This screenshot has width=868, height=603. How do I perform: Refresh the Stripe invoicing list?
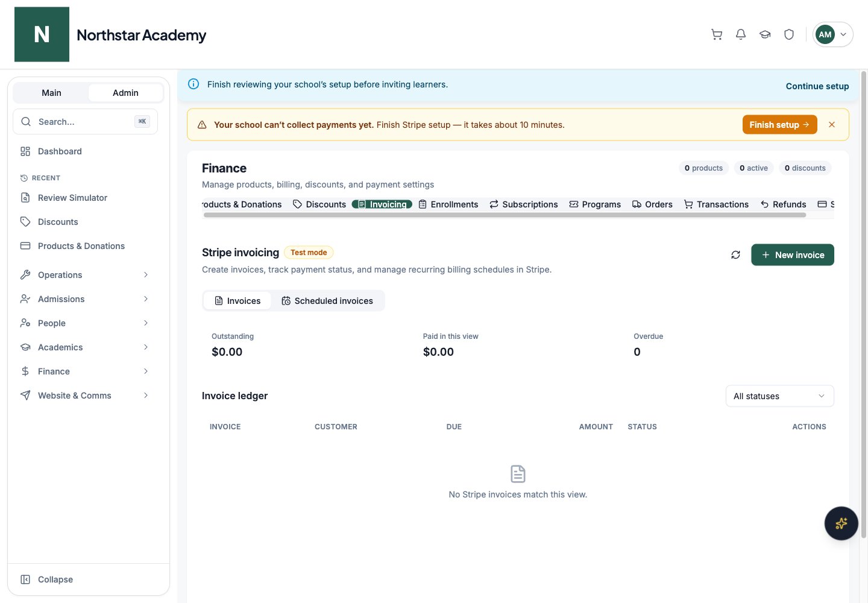[735, 255]
